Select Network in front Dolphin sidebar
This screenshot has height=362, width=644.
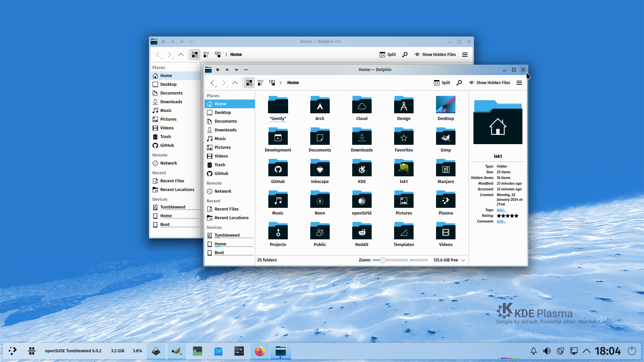(x=230, y=191)
